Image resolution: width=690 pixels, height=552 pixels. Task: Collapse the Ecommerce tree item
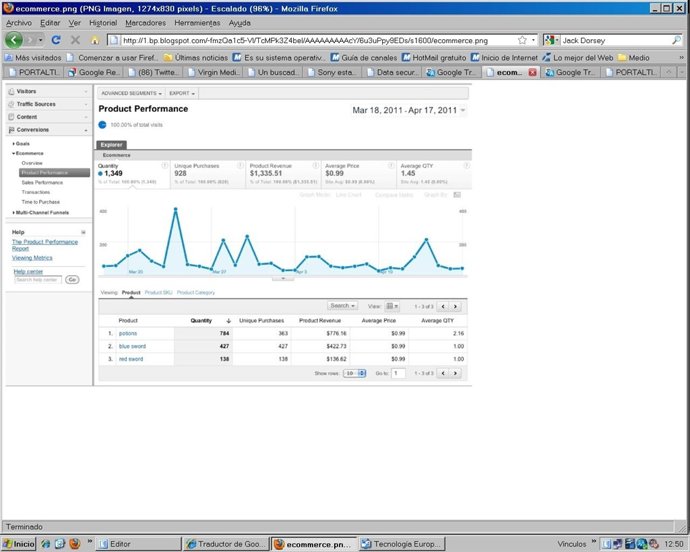tap(28, 154)
